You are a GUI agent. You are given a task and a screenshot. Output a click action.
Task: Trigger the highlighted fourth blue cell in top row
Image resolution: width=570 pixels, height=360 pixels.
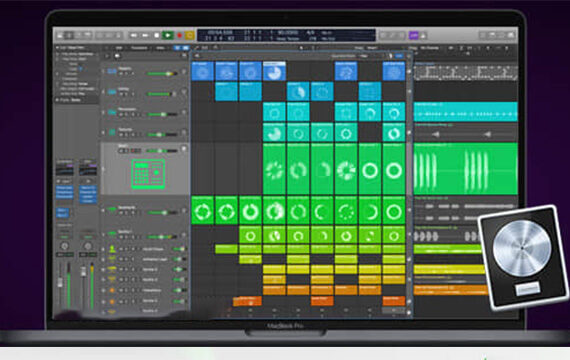[x=274, y=71]
